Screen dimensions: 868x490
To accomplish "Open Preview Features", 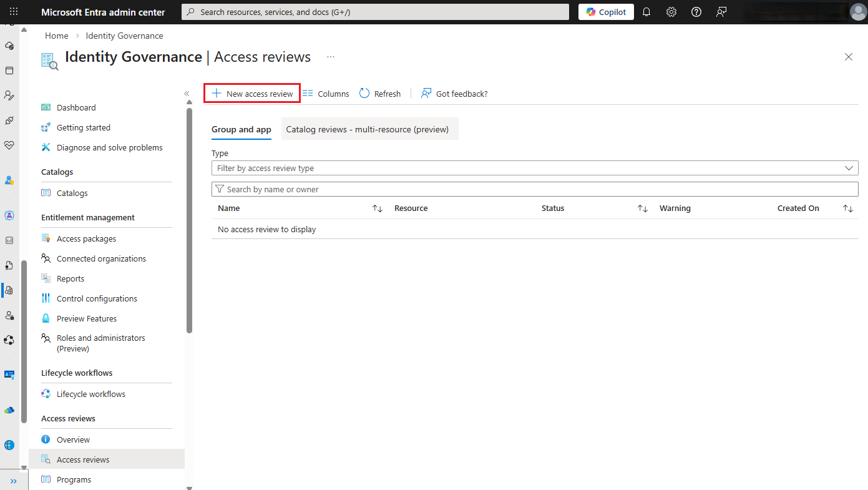I will coord(87,318).
